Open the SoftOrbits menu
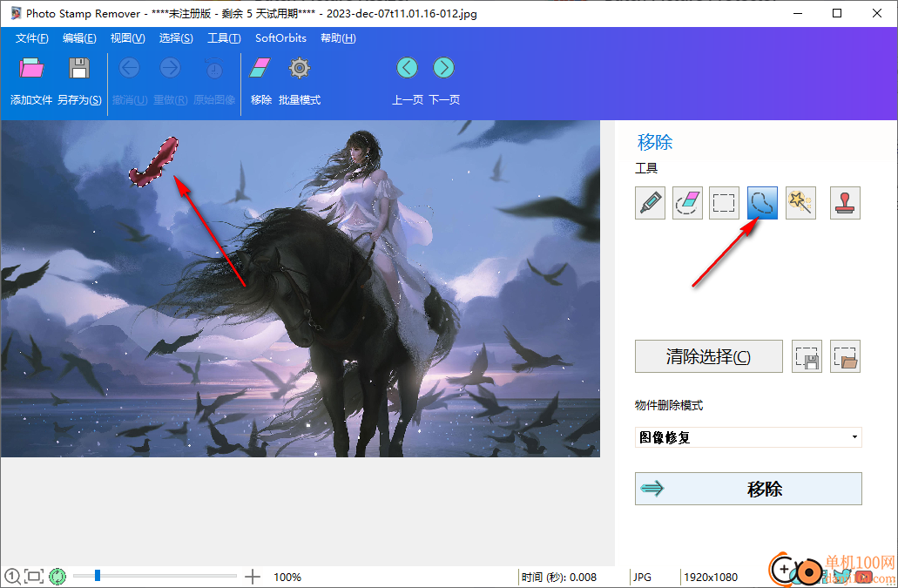 pos(280,38)
